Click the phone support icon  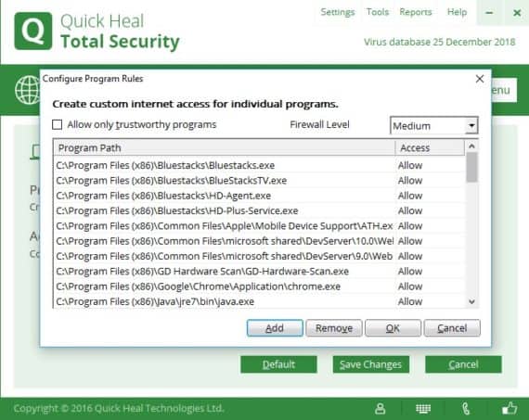[466, 409]
